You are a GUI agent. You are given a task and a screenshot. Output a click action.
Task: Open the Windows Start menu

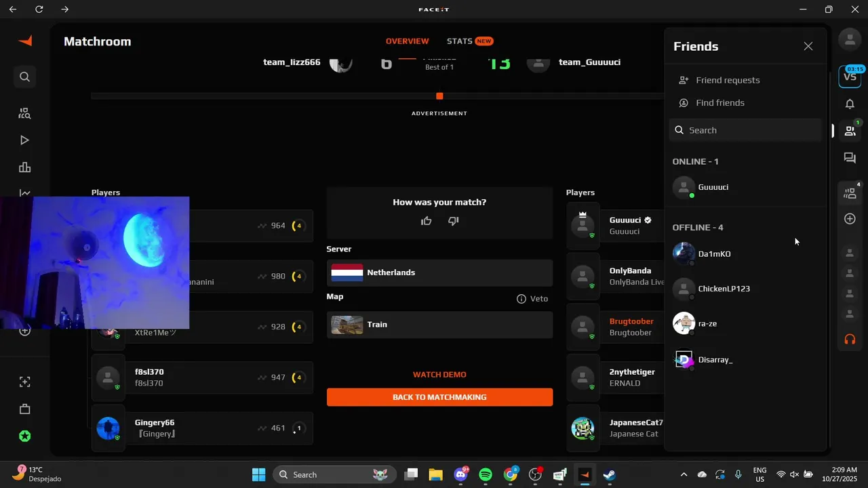tap(258, 474)
